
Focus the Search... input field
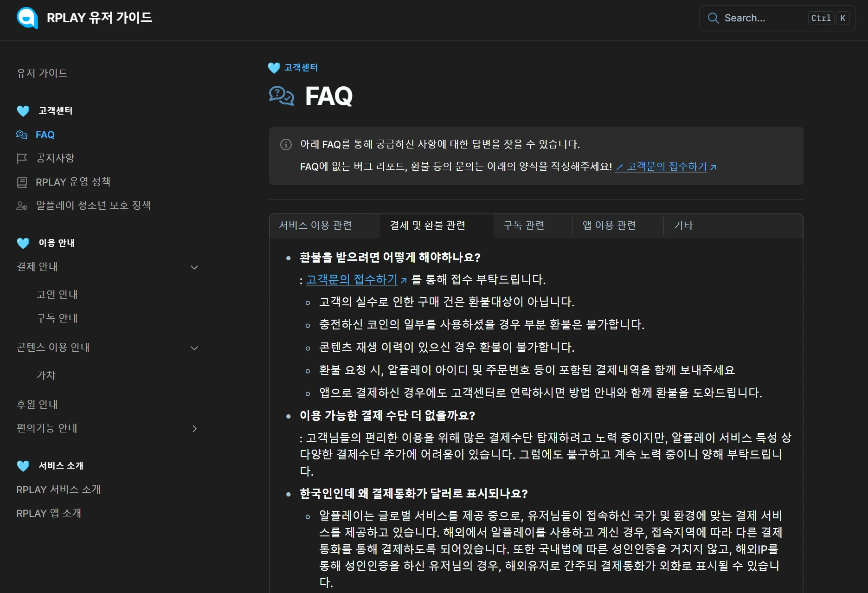pyautogui.click(x=778, y=18)
